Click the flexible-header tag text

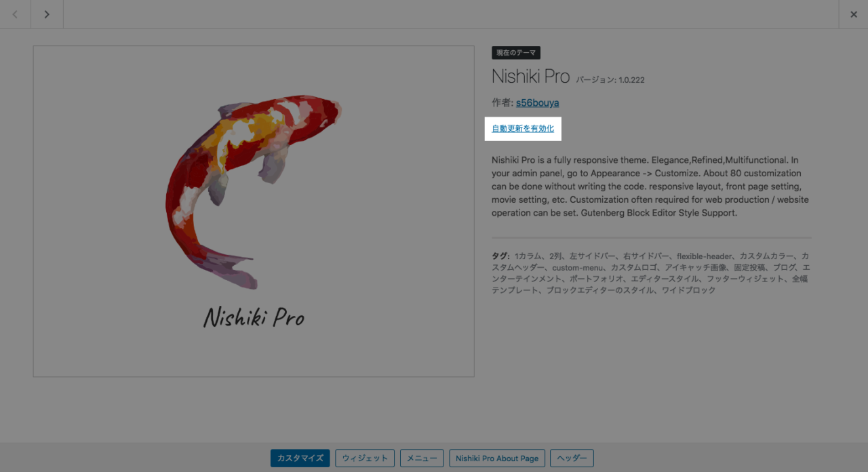click(704, 256)
